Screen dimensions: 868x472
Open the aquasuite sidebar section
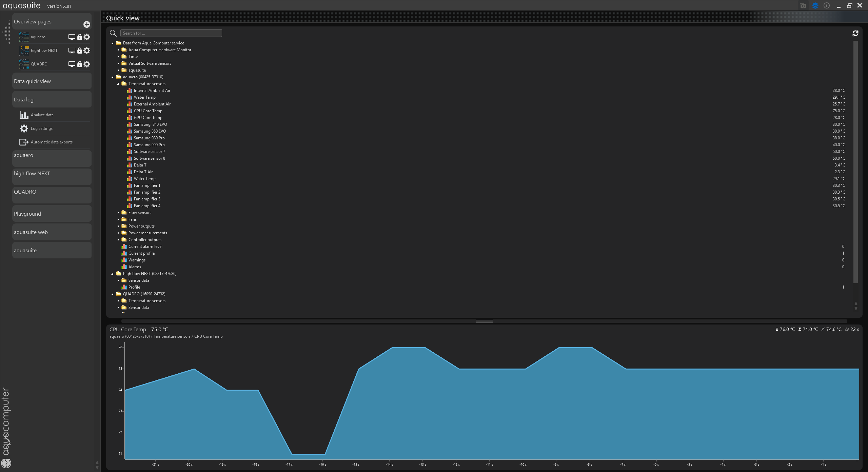tap(52, 250)
